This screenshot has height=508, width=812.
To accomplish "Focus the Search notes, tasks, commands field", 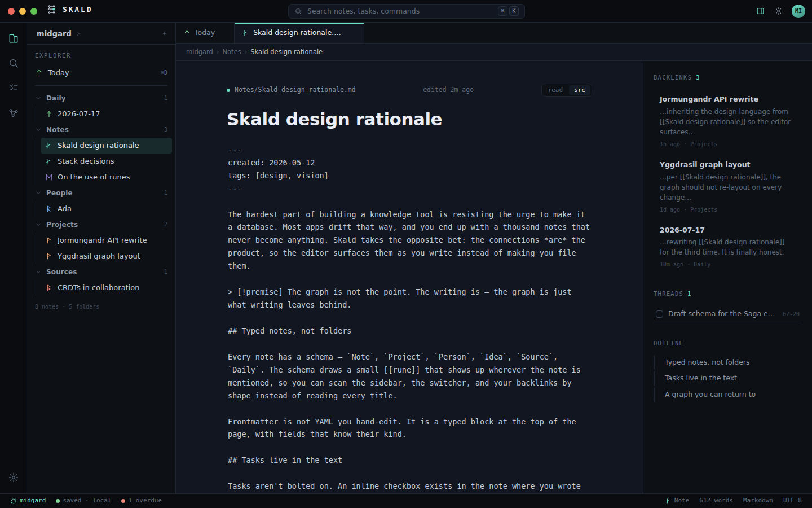I will click(x=407, y=11).
